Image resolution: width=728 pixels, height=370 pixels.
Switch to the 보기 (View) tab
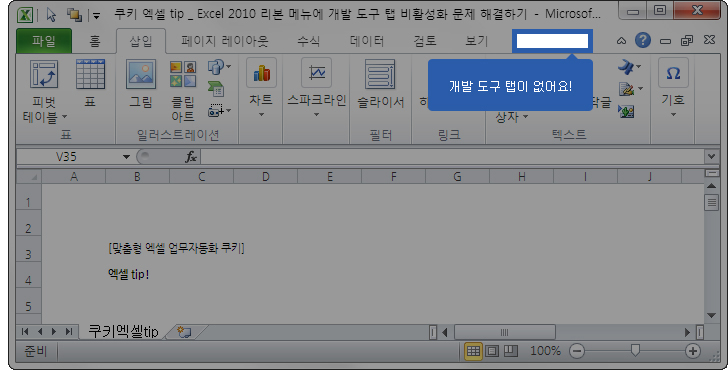477,41
